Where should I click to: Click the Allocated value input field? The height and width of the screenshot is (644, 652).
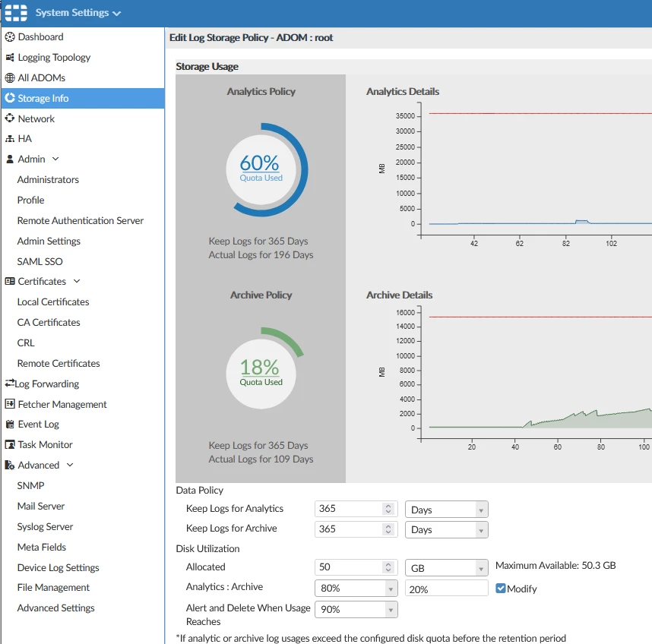click(x=356, y=567)
